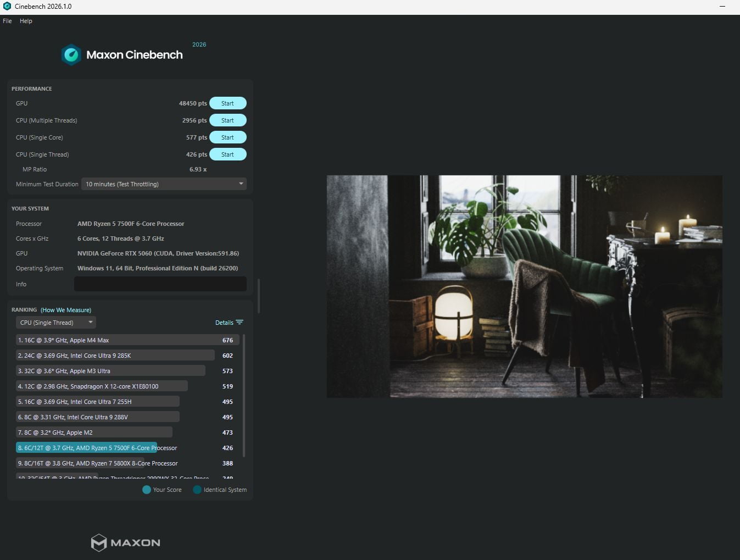This screenshot has height=560, width=740.
Task: Click the Maxon logo at bottom
Action: click(x=126, y=542)
